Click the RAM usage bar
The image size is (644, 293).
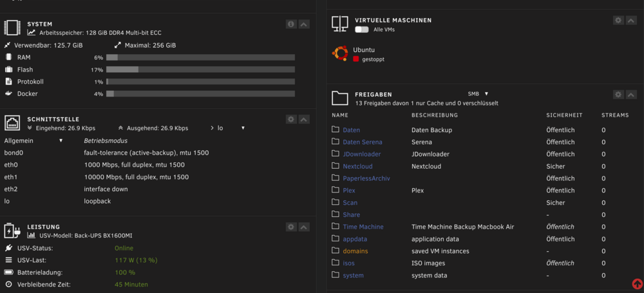200,57
